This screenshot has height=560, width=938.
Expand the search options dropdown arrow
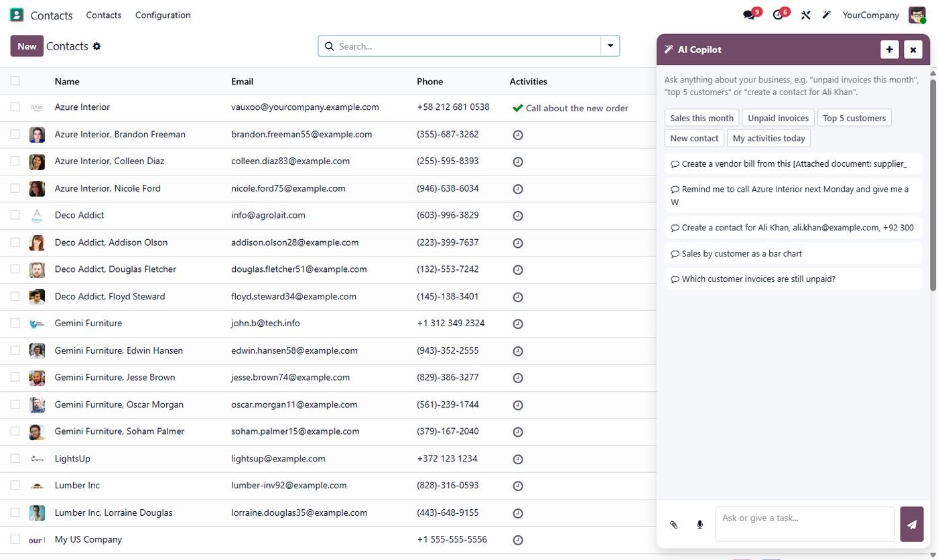click(x=610, y=46)
